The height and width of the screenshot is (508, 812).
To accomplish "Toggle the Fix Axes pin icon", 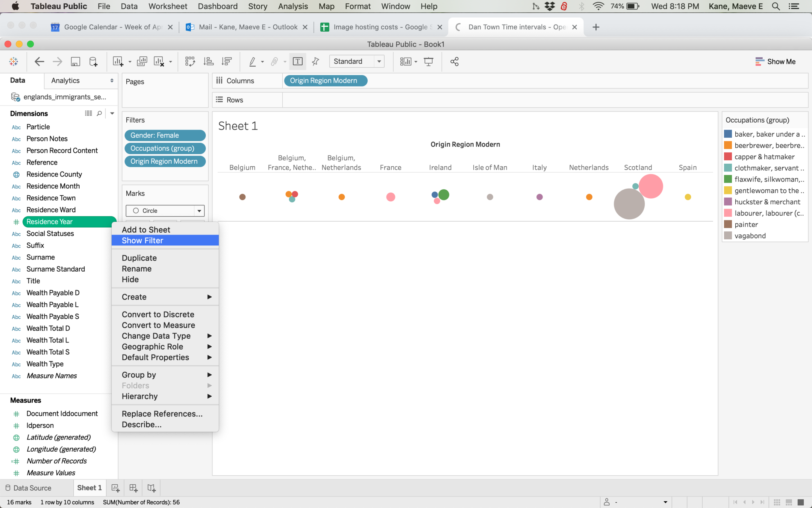I will [315, 61].
